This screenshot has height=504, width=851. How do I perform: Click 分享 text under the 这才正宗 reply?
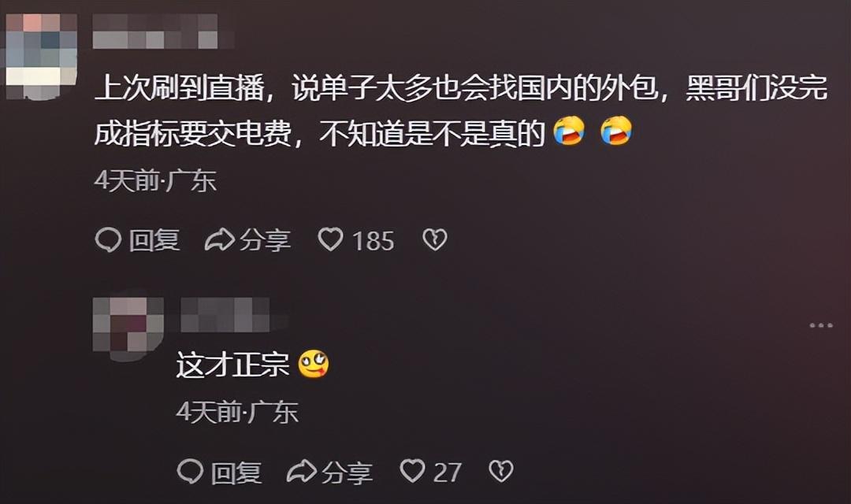(347, 472)
